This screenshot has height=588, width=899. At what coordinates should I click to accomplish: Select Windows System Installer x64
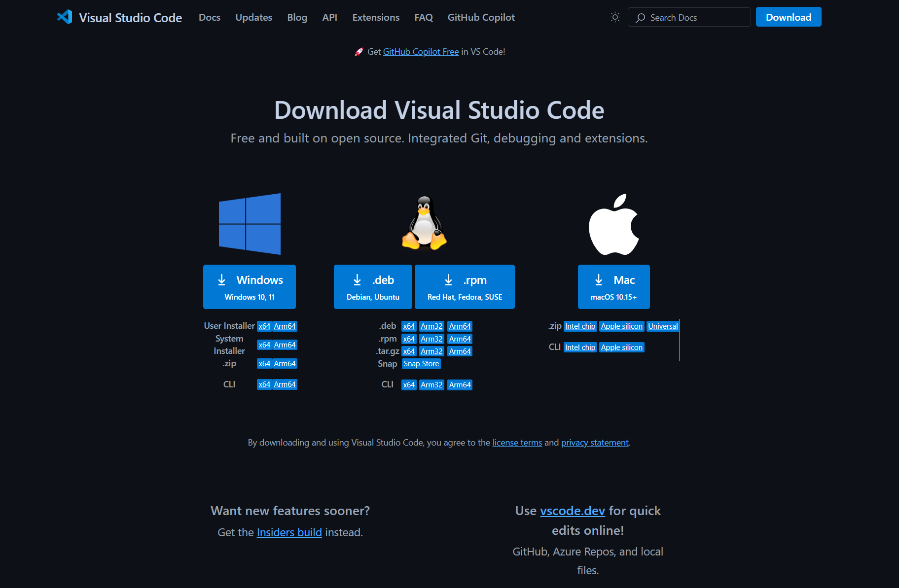tap(264, 345)
